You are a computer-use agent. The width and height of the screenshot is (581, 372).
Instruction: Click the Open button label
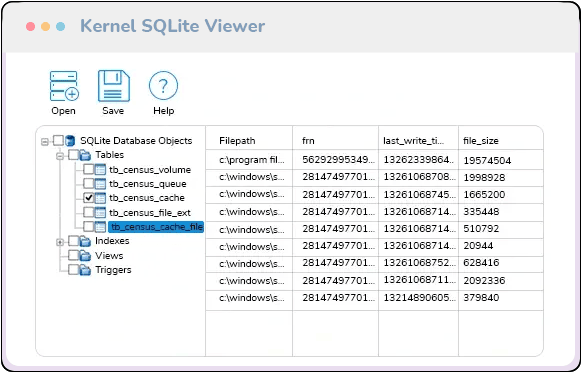point(63,111)
